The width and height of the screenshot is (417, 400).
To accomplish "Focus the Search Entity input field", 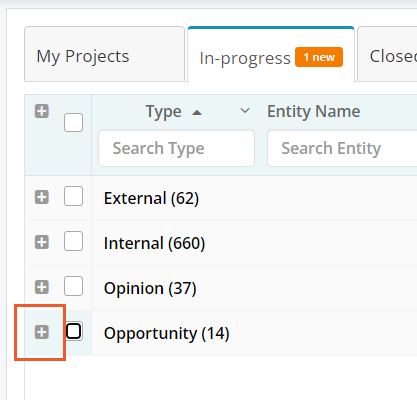I will click(x=342, y=148).
